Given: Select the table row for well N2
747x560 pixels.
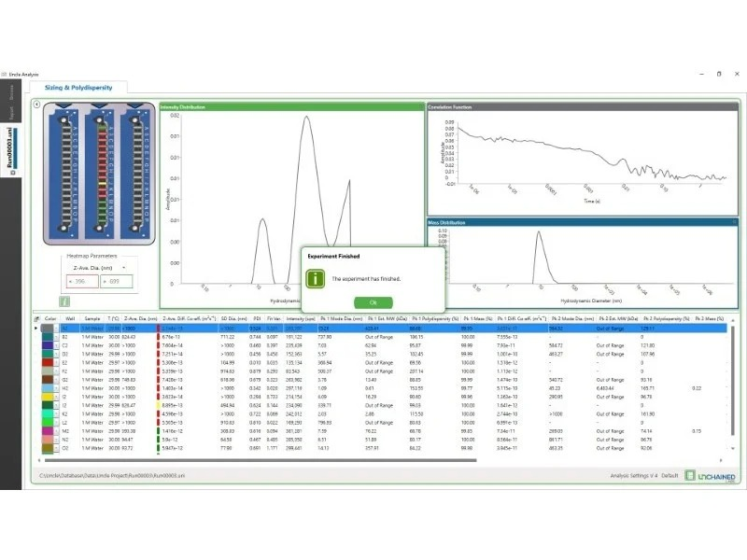Looking at the screenshot, I should pos(384,440).
